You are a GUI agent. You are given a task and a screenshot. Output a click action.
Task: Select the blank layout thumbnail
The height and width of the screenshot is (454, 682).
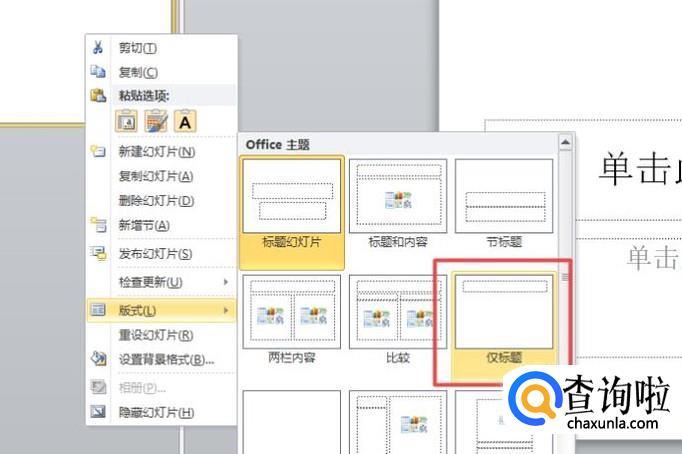pyautogui.click(x=292, y=422)
